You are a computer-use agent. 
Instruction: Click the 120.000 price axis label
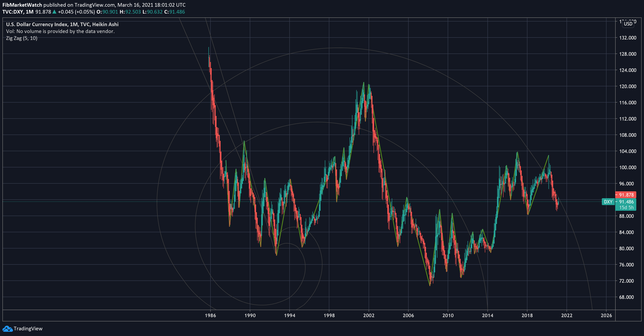pyautogui.click(x=628, y=87)
